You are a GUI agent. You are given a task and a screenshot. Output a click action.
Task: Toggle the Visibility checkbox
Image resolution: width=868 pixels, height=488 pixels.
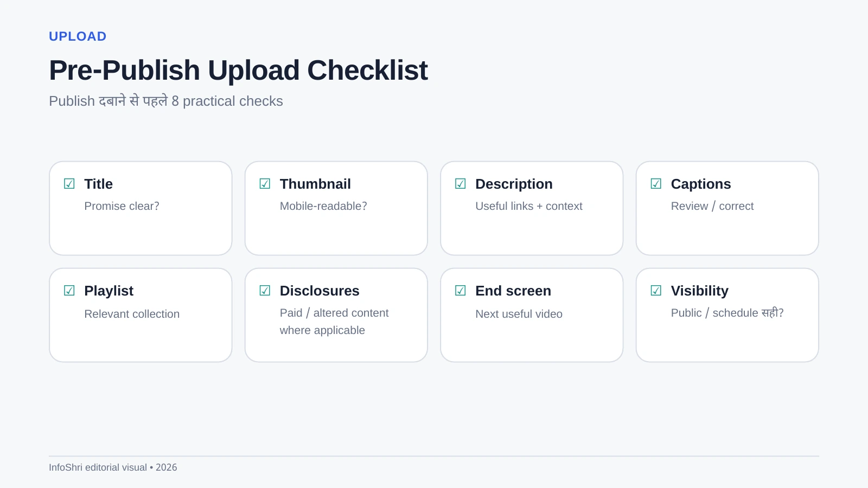coord(656,291)
